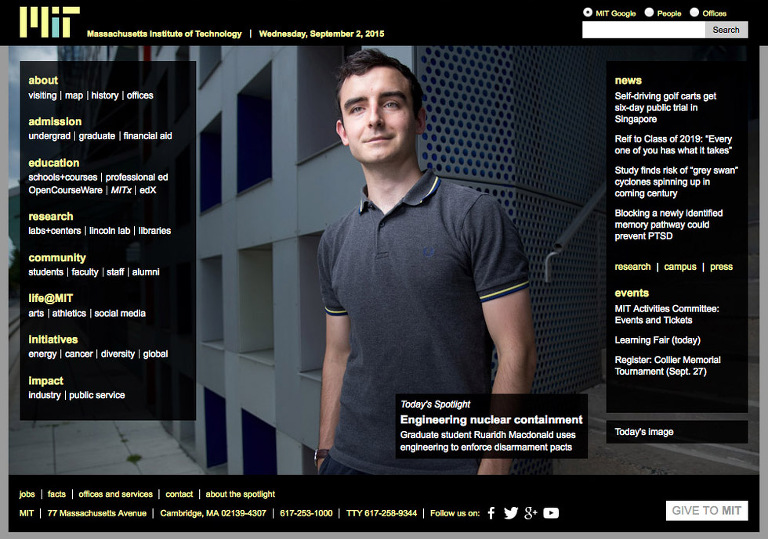768x539 pixels.
Task: Open the social media link
Action: point(120,313)
